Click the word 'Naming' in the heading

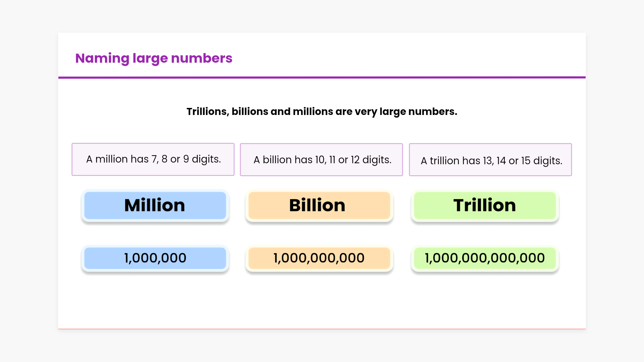[x=102, y=58]
